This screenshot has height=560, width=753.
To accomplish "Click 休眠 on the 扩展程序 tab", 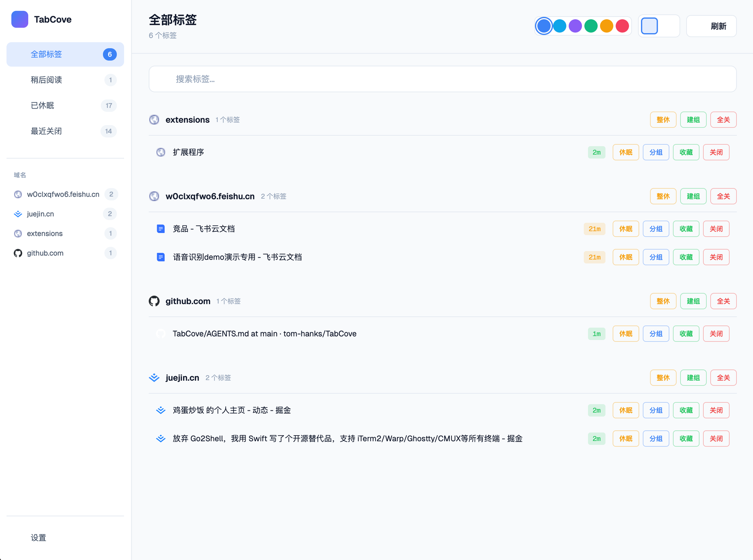I will [x=626, y=152].
